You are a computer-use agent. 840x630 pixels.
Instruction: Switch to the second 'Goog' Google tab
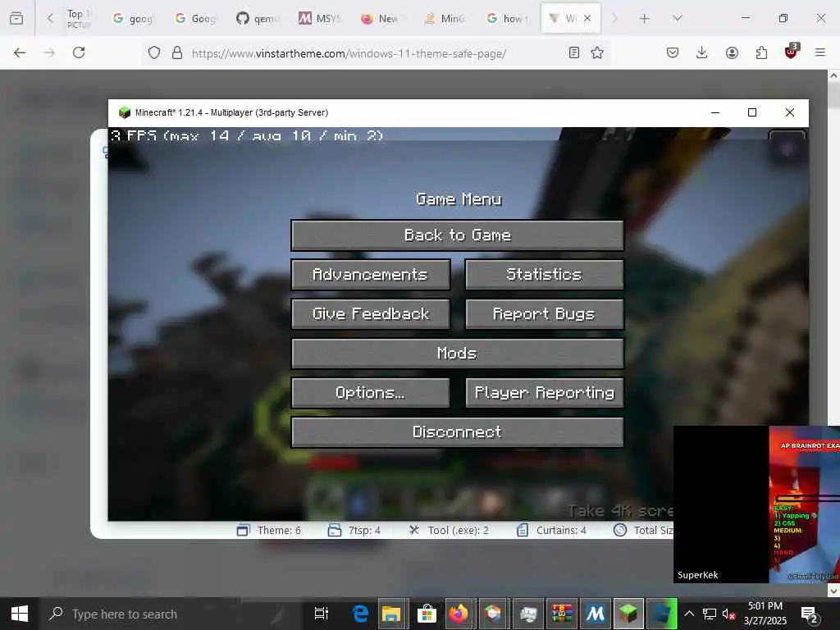(195, 18)
